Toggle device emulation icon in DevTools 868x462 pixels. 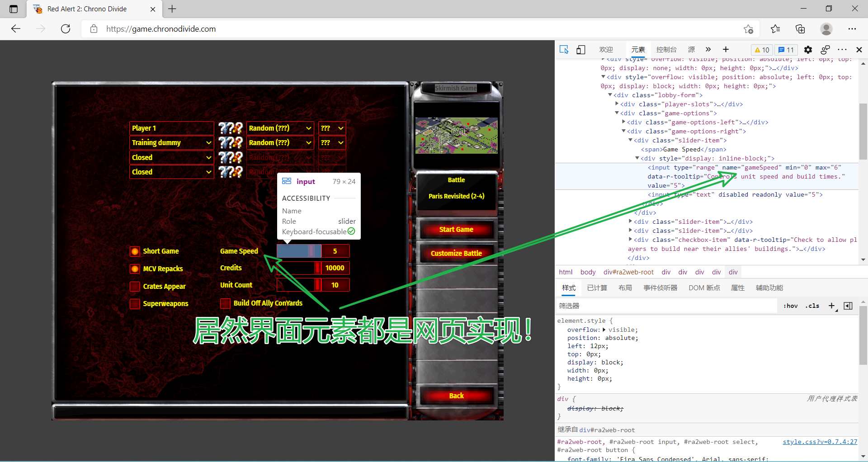(581, 50)
